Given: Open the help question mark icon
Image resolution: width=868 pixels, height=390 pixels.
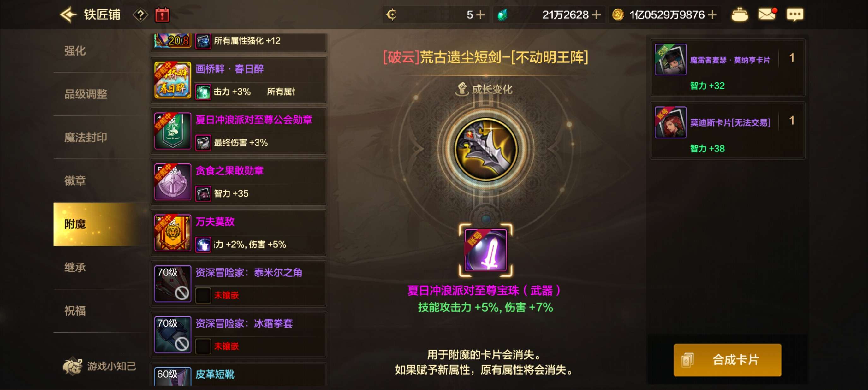Looking at the screenshot, I should pos(140,15).
